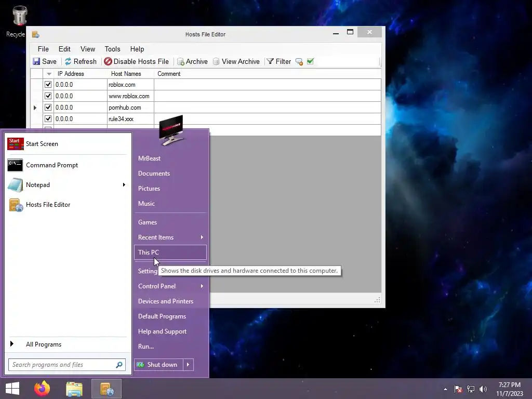This screenshot has width=532, height=399.
Task: Open the Help menu in Hosts File Editor
Action: click(137, 49)
